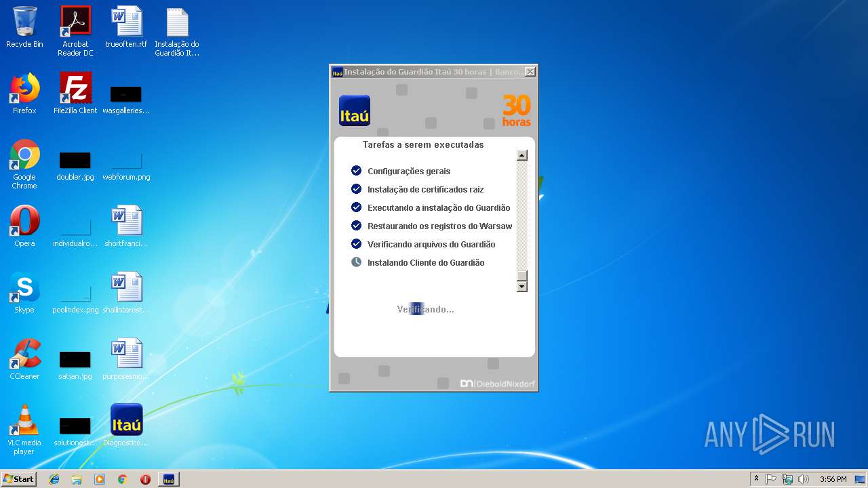Click the task list scrollbar thumb
Screen dimensions: 868x488
pos(521,276)
